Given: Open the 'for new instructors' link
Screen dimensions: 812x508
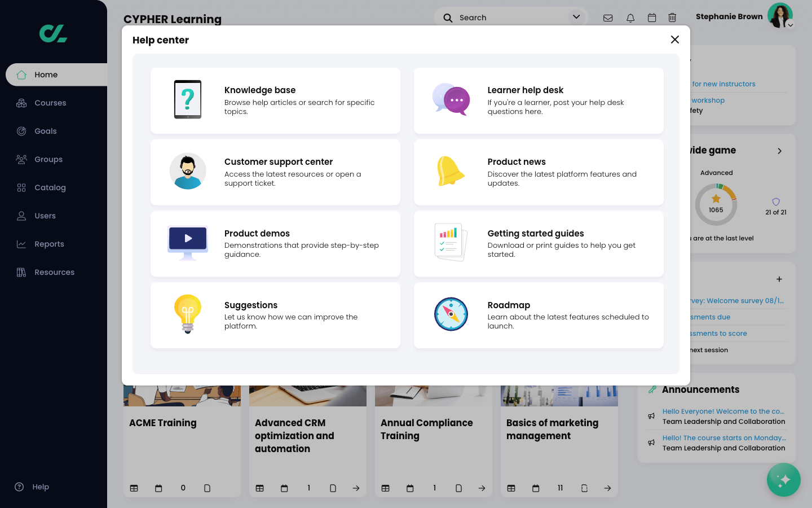Looking at the screenshot, I should pyautogui.click(x=723, y=84).
